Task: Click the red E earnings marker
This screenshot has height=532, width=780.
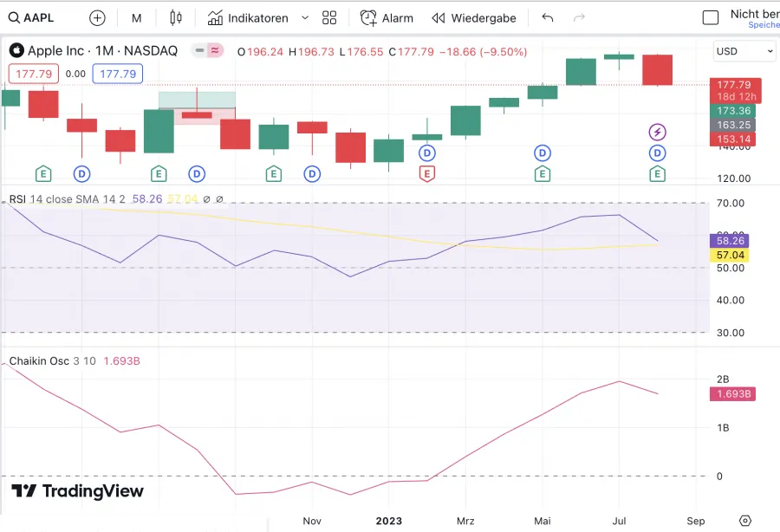Action: [426, 174]
